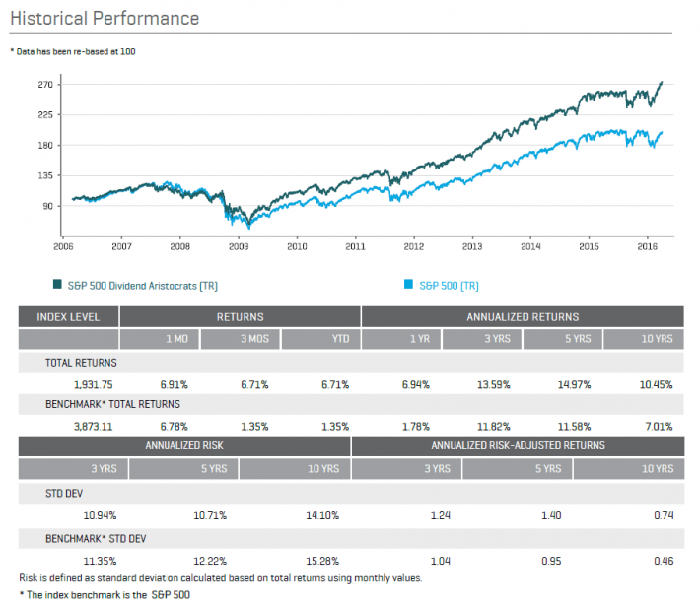Select the ANNUALIZED RISK-ADJUSTED RETURNS header

coord(518,445)
